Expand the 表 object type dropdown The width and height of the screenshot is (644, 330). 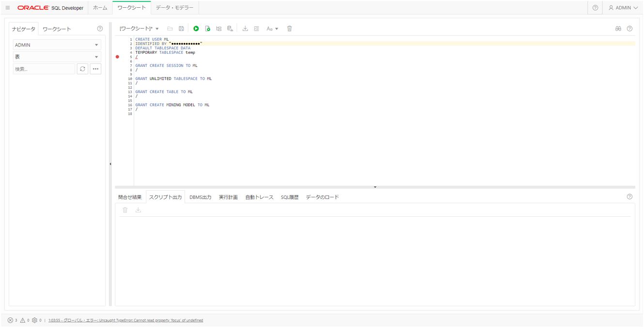(x=57, y=57)
